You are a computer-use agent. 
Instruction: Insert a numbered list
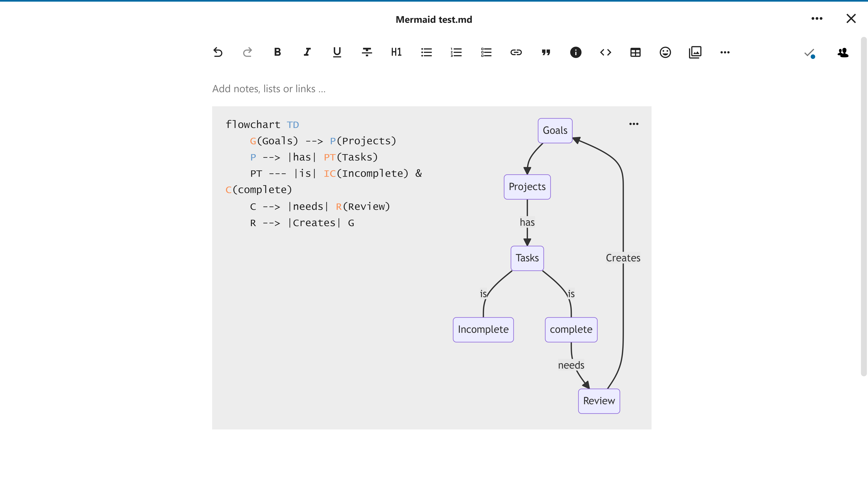pos(456,52)
